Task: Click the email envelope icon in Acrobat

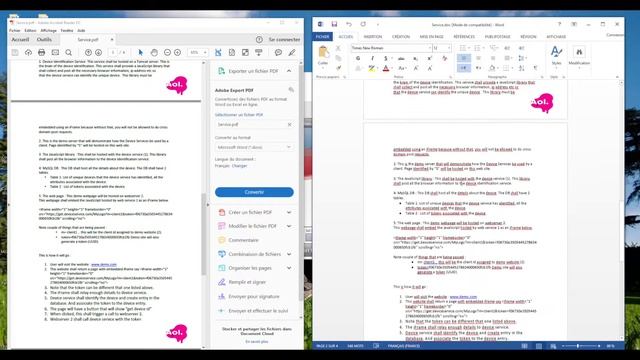Action: [x=55, y=52]
